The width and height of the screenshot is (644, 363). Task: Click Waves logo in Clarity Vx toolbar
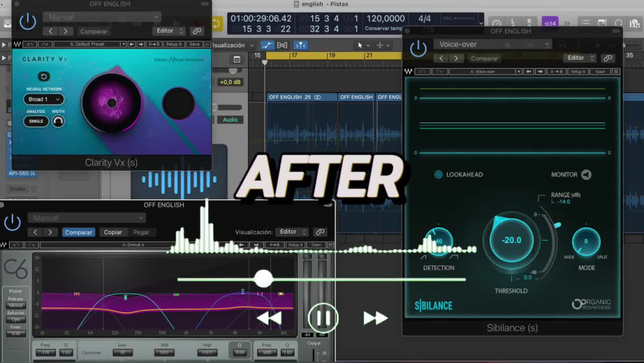[x=17, y=44]
